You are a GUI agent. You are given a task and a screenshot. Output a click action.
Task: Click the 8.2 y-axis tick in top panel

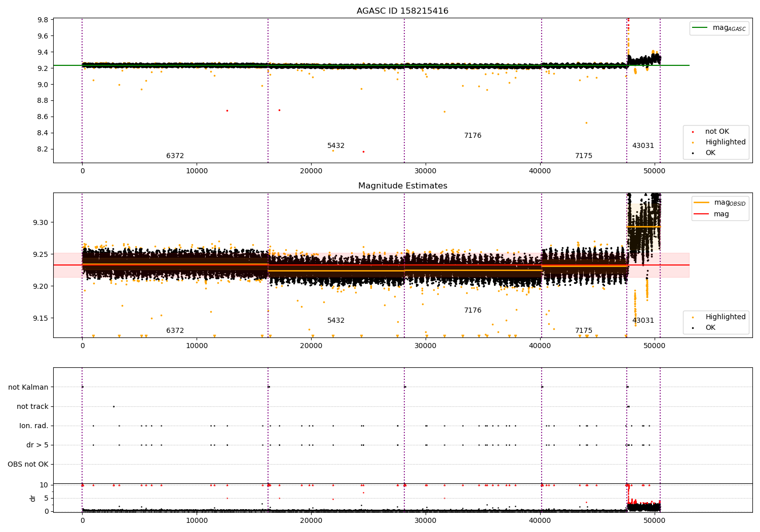pyautogui.click(x=43, y=149)
